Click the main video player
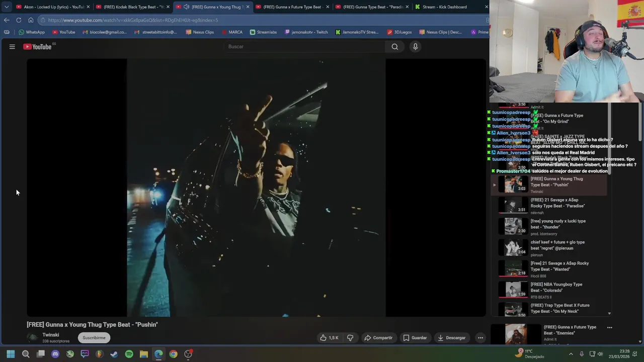Screen dimensions: 644x362 pyautogui.click(x=257, y=188)
